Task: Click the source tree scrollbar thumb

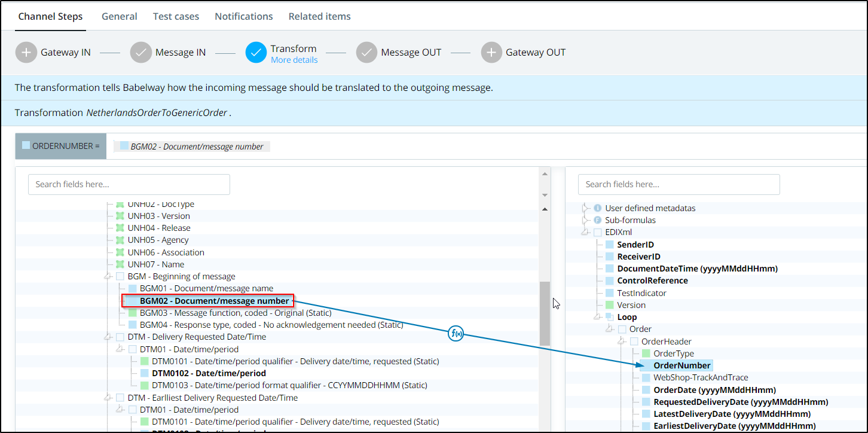Action: tap(545, 313)
